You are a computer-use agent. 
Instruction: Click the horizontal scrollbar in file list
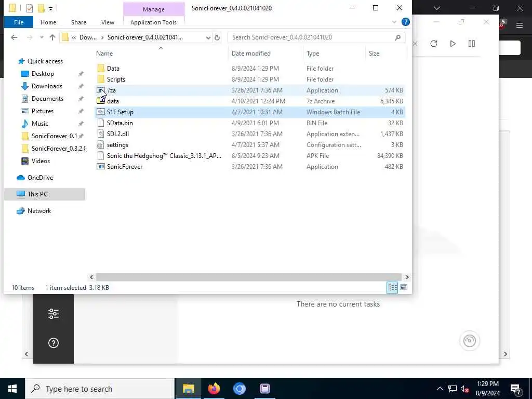(249, 277)
